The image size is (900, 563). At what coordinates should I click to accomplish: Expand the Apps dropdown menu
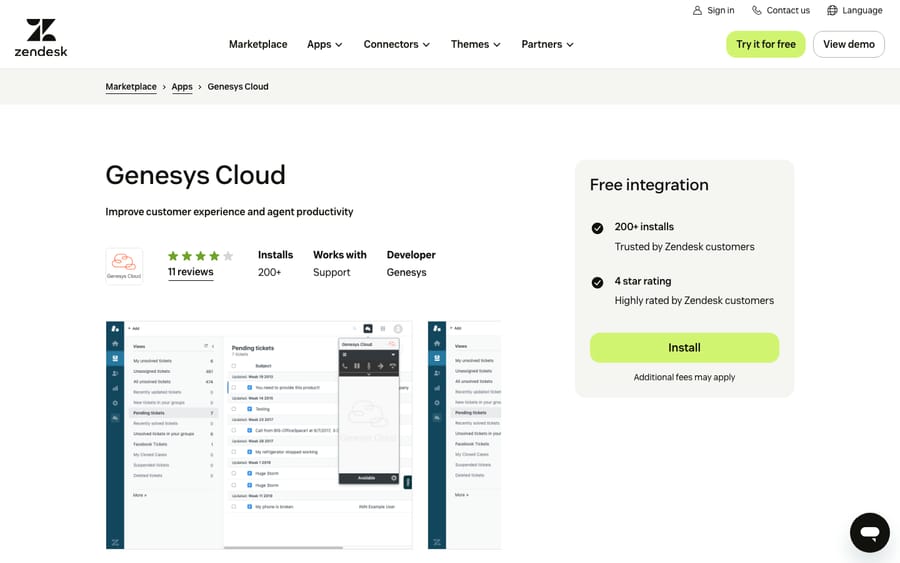point(324,44)
